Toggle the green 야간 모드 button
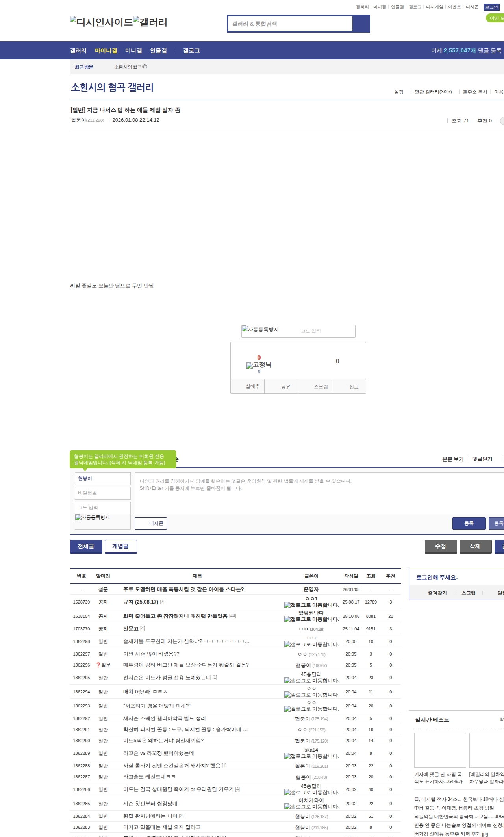This screenshot has width=504, height=837. (x=495, y=18)
